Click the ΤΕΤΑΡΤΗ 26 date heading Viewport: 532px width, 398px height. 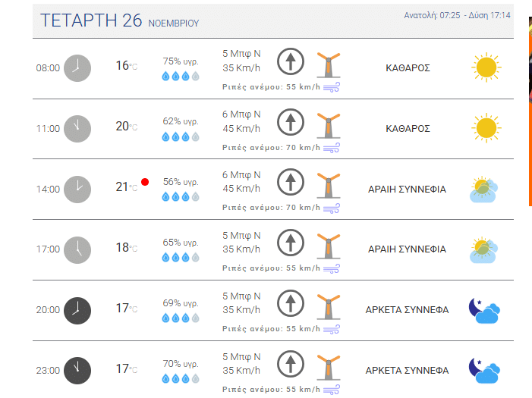(x=91, y=20)
